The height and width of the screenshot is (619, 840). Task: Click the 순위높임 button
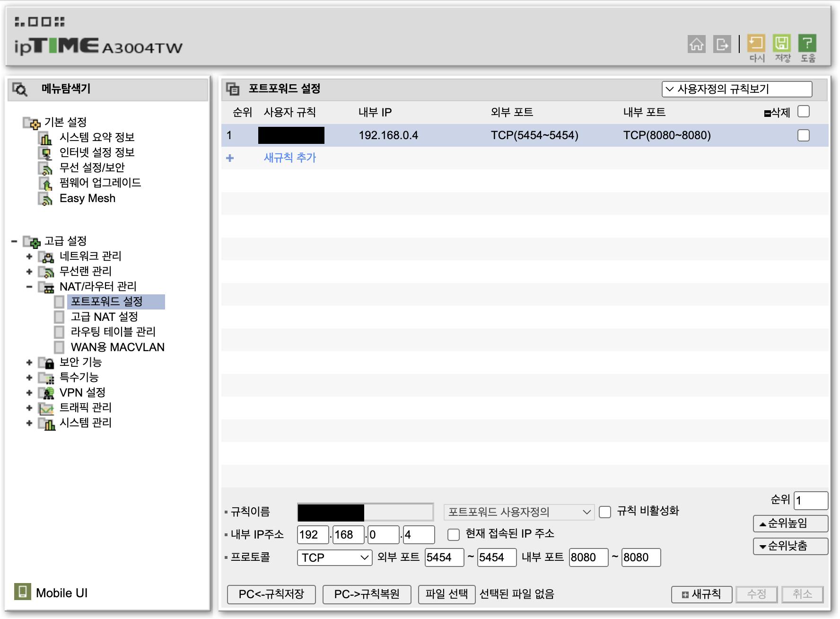point(791,523)
